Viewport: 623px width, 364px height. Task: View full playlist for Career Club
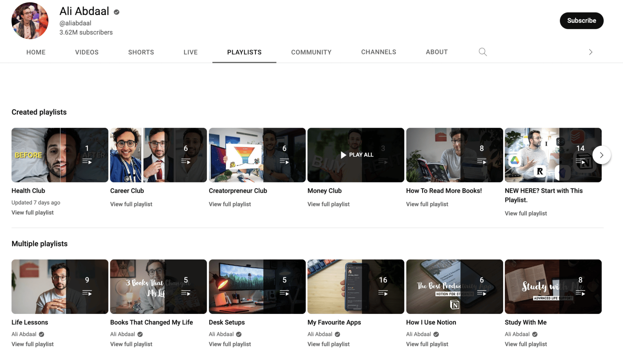click(x=131, y=204)
